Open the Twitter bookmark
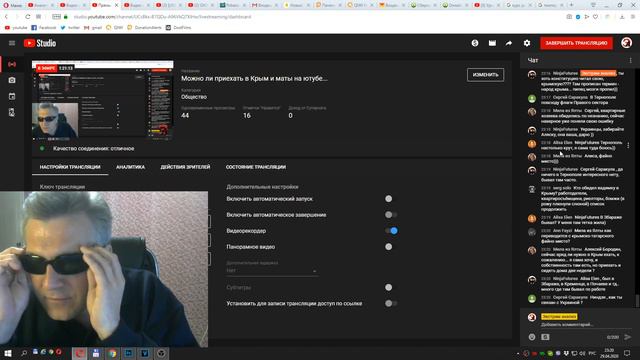The height and width of the screenshot is (360, 640). coord(70,28)
